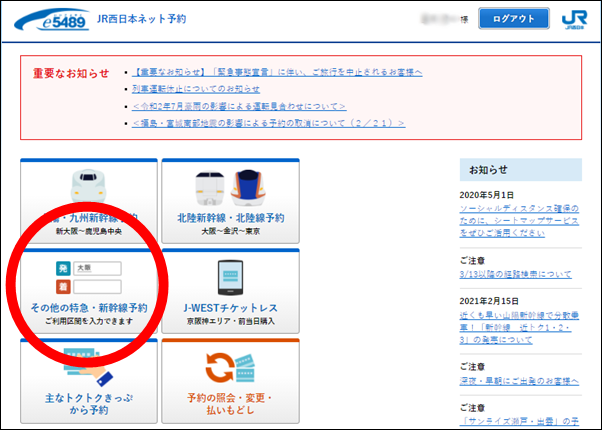Click the smartphone icon for J-WESTチケットレス
Screen dimensions: 602x430
pos(231,276)
